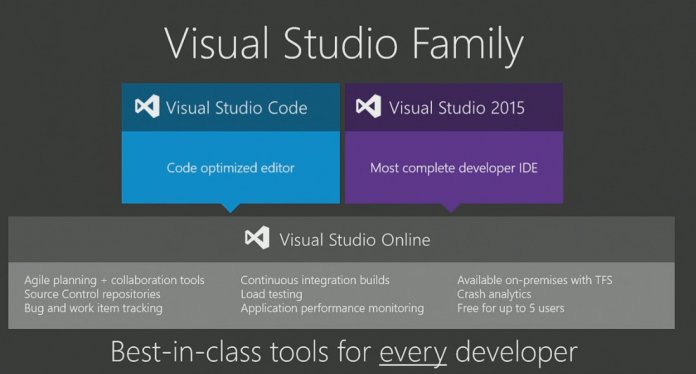
Task: Click Agile planning + collaboration tools
Action: (x=115, y=280)
